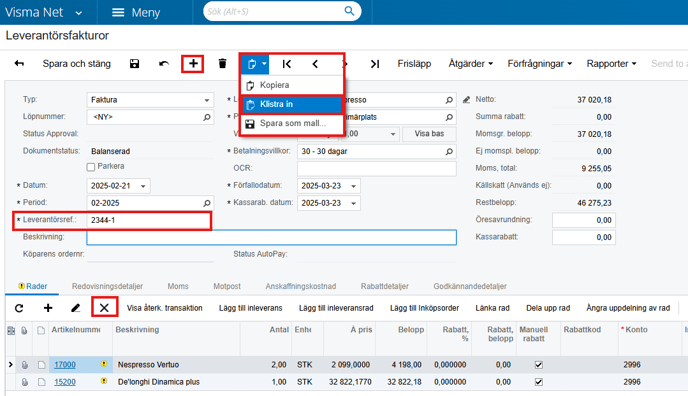The width and height of the screenshot is (688, 396).
Task: Toggle Manuell rabatt for De'longhi Dinamica plus
Action: tap(539, 382)
